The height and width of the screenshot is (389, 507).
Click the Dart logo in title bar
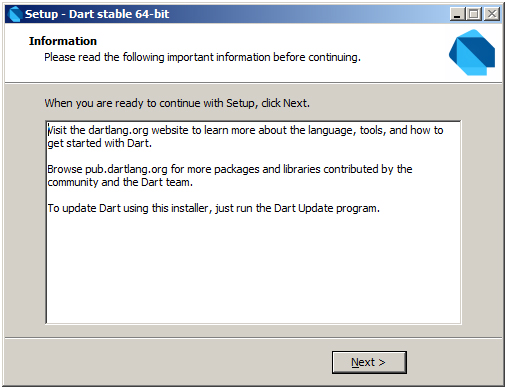[15, 14]
